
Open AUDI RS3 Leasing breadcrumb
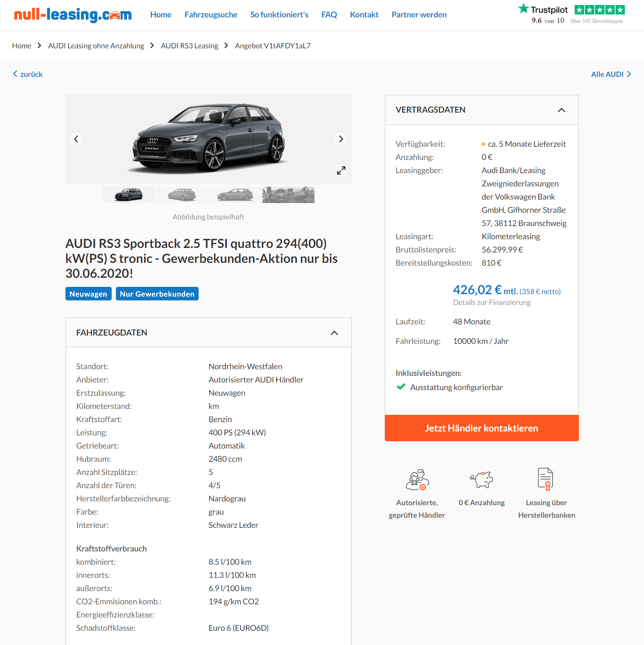tap(189, 46)
